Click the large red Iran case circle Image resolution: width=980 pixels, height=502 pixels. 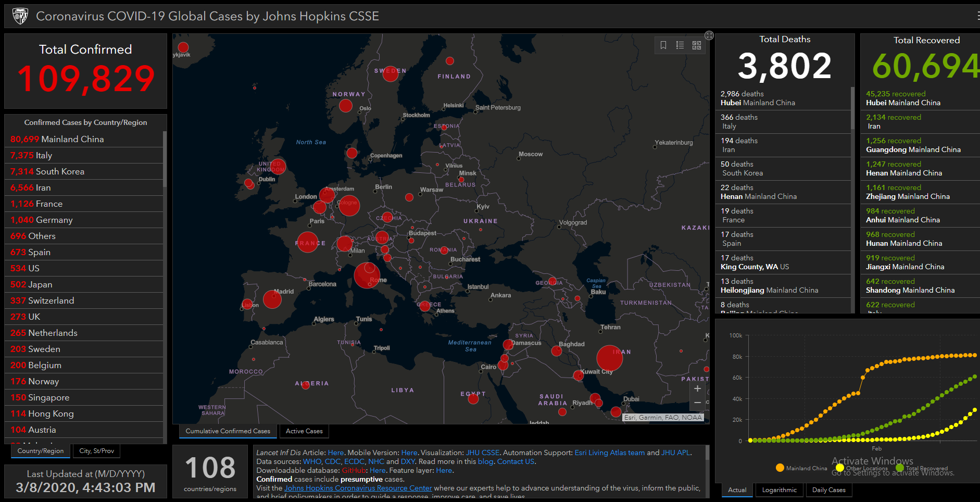[x=609, y=358]
